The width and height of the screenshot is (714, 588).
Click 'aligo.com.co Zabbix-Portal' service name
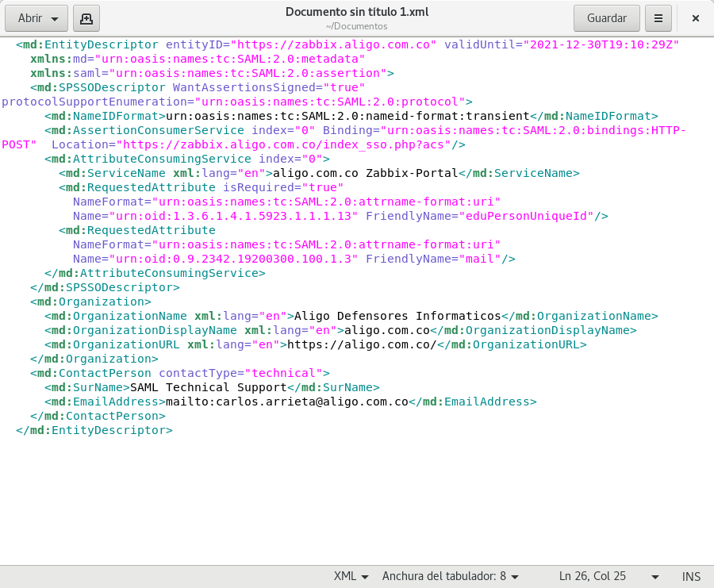click(x=365, y=174)
